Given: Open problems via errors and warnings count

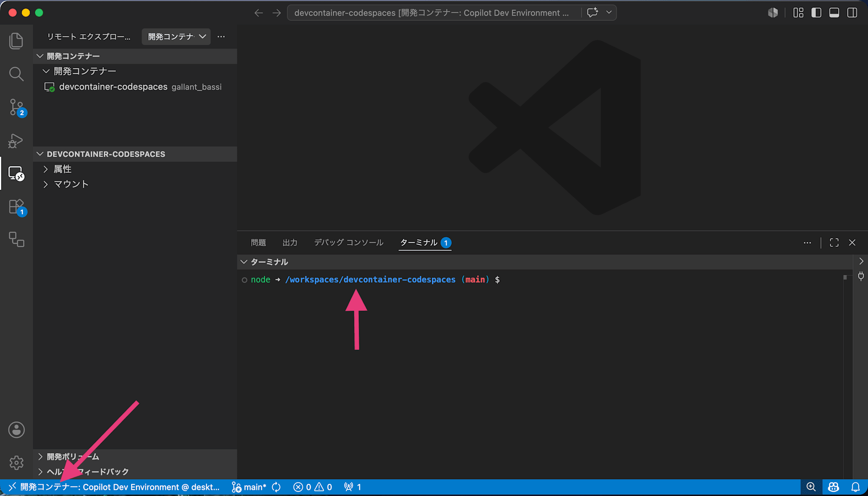Looking at the screenshot, I should (312, 487).
